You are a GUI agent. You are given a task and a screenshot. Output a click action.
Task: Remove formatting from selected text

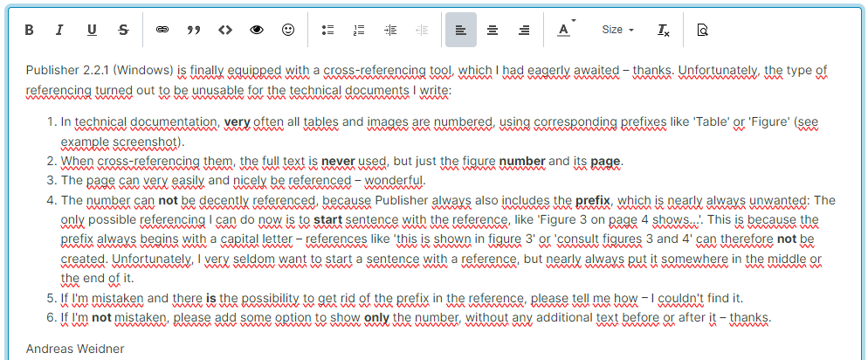663,30
